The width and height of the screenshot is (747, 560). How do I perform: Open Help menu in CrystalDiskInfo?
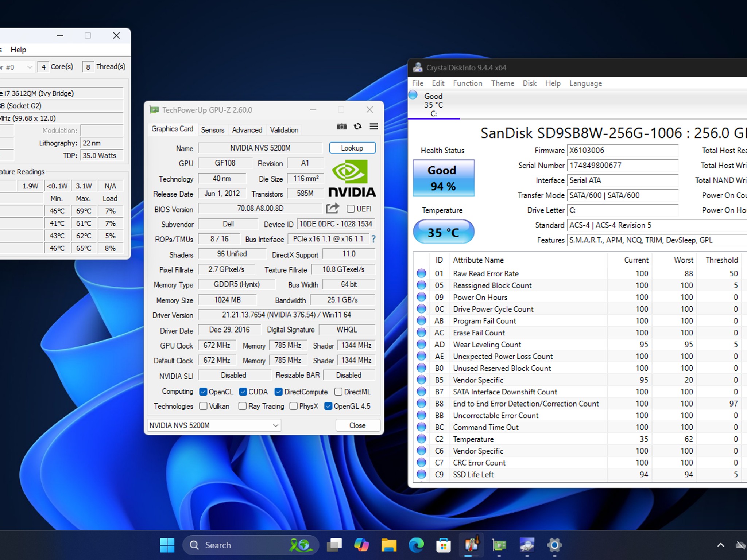click(x=553, y=83)
